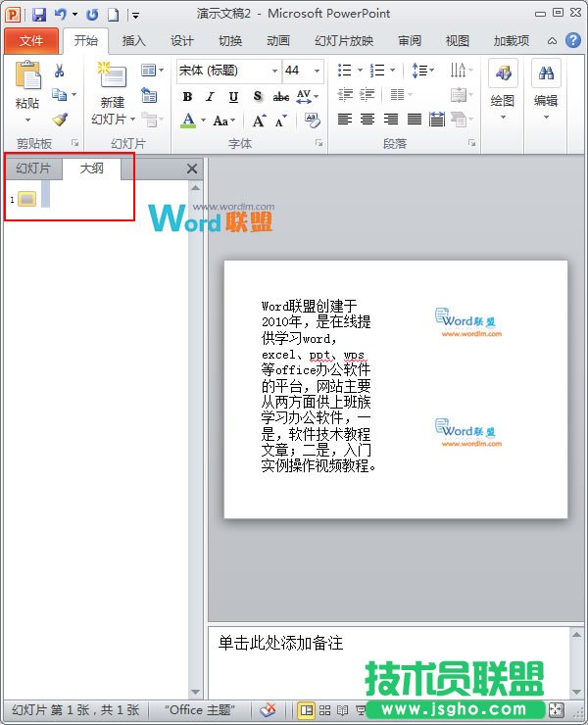
Task: Click the Cut scissors icon
Action: (60, 72)
